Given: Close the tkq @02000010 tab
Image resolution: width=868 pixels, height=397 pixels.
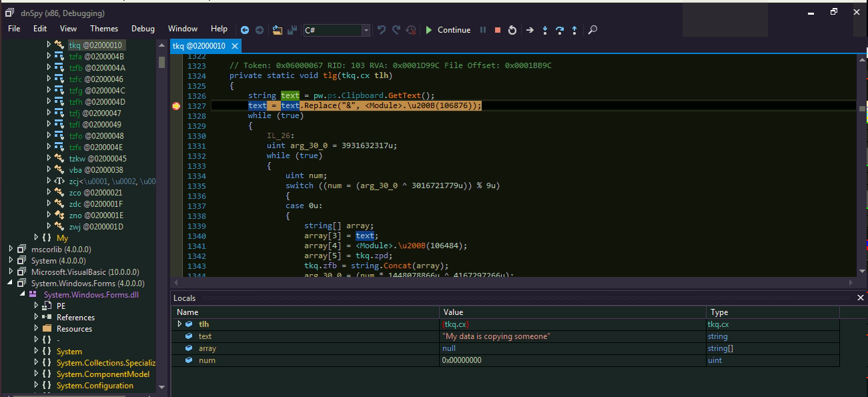Looking at the screenshot, I should (x=234, y=46).
